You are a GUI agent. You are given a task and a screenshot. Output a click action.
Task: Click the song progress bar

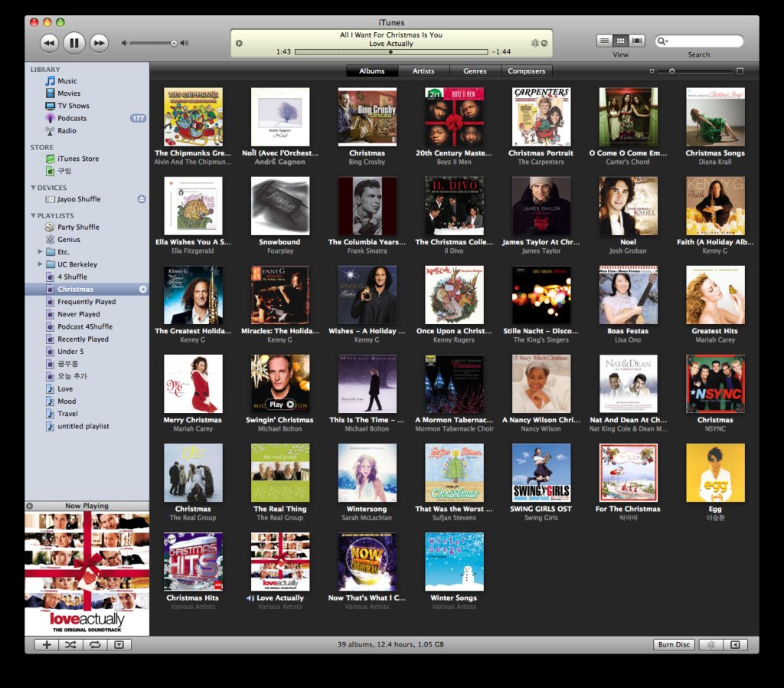[x=391, y=52]
